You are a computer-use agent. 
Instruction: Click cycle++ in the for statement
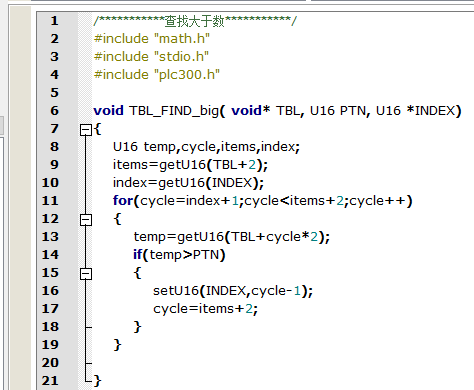click(377, 201)
